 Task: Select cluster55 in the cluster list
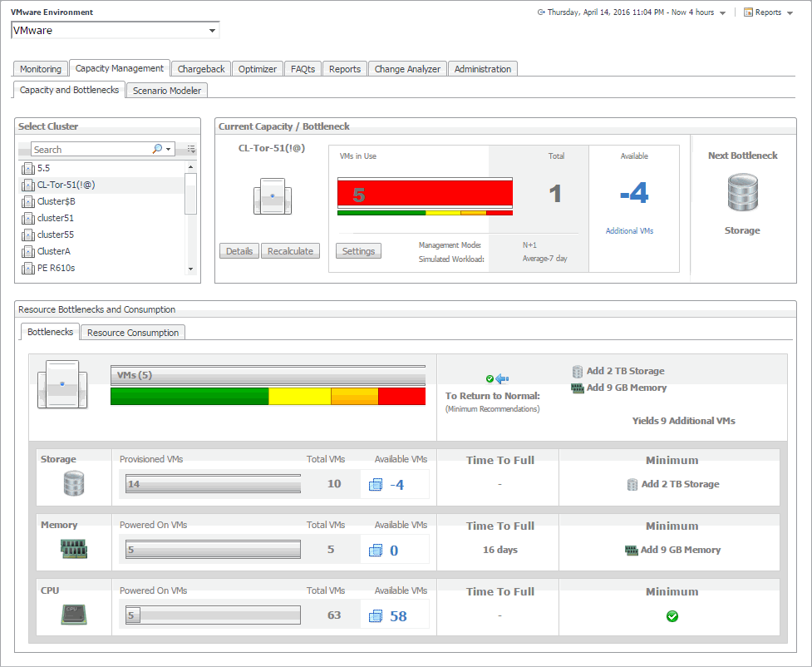pyautogui.click(x=56, y=235)
